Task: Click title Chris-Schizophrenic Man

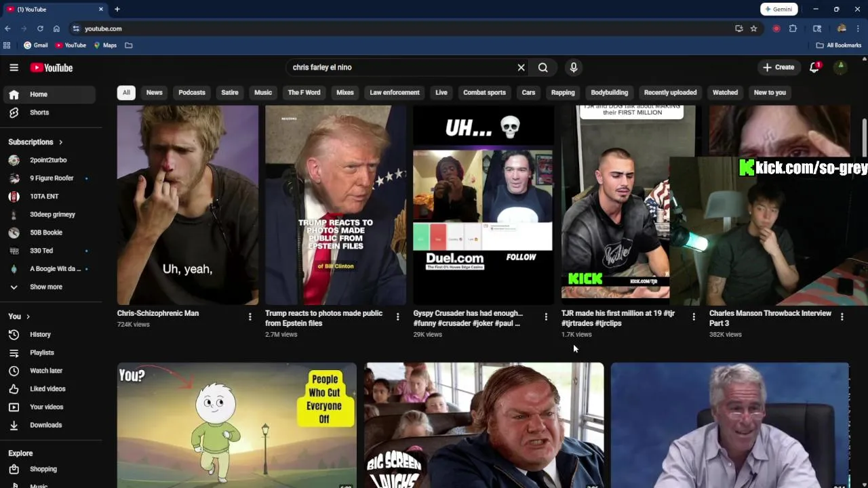Action: pos(158,313)
